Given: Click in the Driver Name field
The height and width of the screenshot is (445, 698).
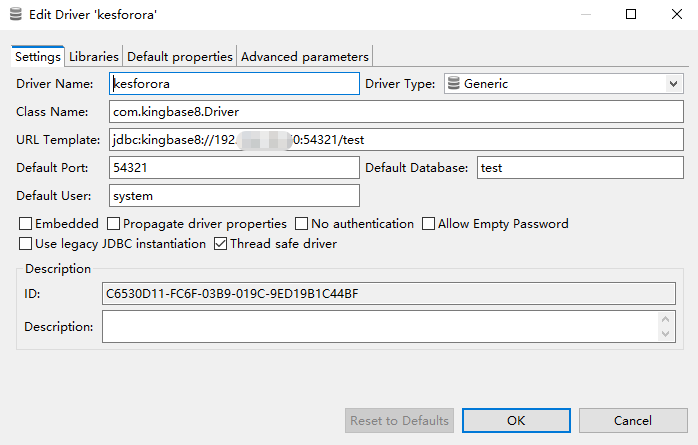Looking at the screenshot, I should click(x=234, y=84).
